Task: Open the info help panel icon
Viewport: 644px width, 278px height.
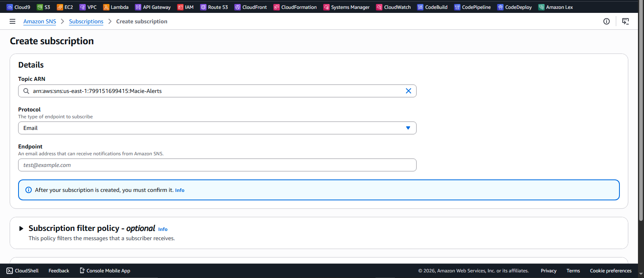Action: (x=607, y=21)
